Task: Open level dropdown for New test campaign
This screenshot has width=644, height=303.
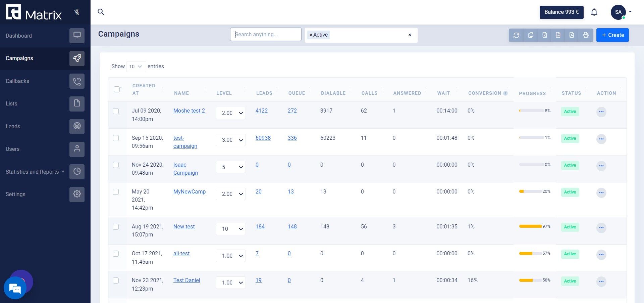Action: (231, 229)
